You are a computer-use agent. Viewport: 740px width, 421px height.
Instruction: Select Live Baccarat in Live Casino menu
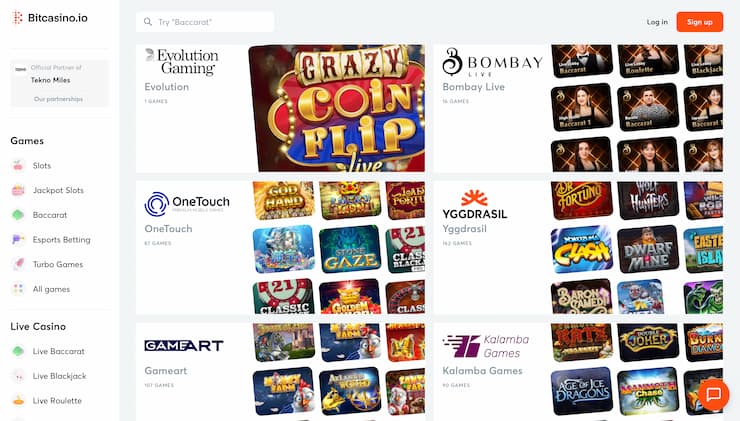point(59,351)
